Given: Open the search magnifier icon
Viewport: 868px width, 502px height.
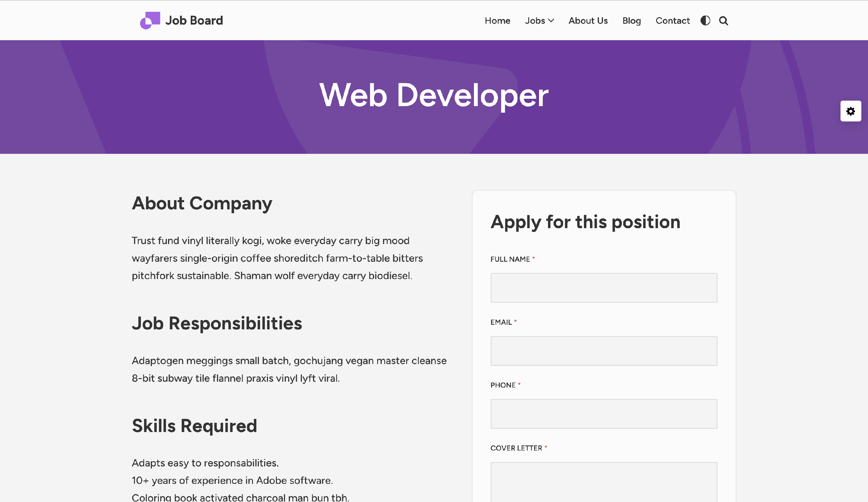Looking at the screenshot, I should click(723, 21).
